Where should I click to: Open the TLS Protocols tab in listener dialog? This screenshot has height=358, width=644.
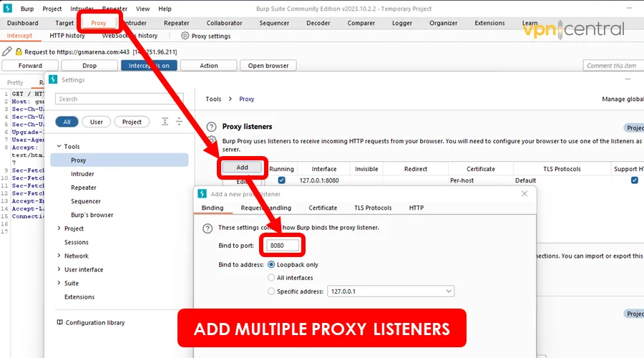coord(373,208)
